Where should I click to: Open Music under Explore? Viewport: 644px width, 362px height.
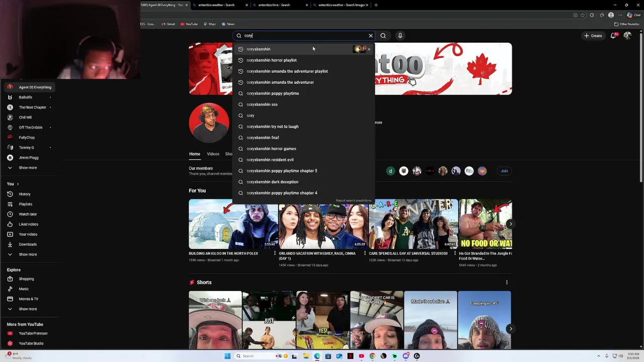(30, 289)
